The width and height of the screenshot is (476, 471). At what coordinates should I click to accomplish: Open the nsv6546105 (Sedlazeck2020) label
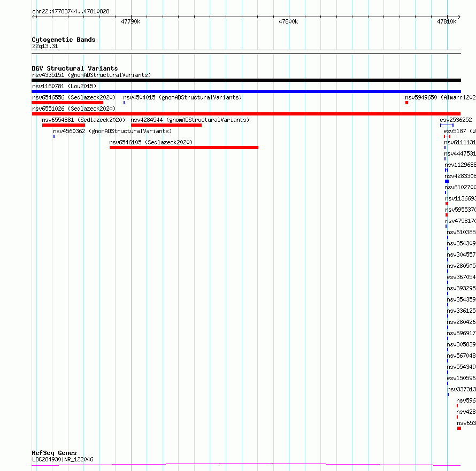tap(151, 142)
